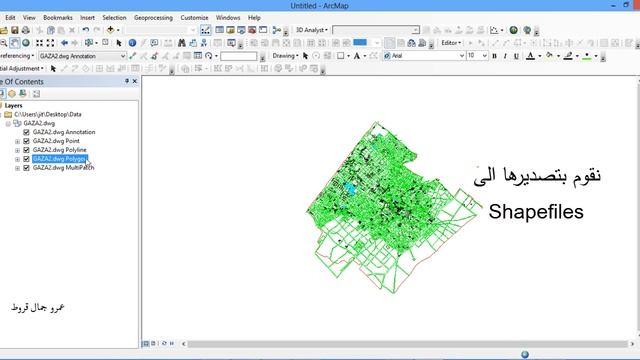Screen dimensions: 640x360
Task: Uncheck GAZA2.dwg Polyline layer
Action: coord(27,150)
